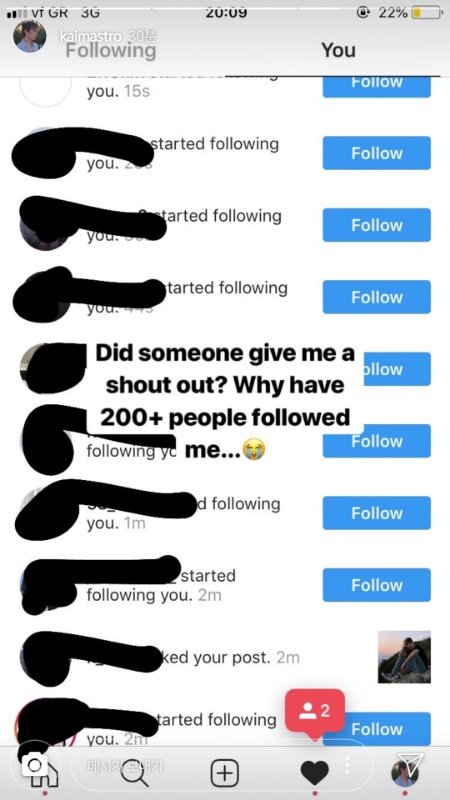Tap the battery indicator in status bar
The image size is (450, 800).
(427, 13)
